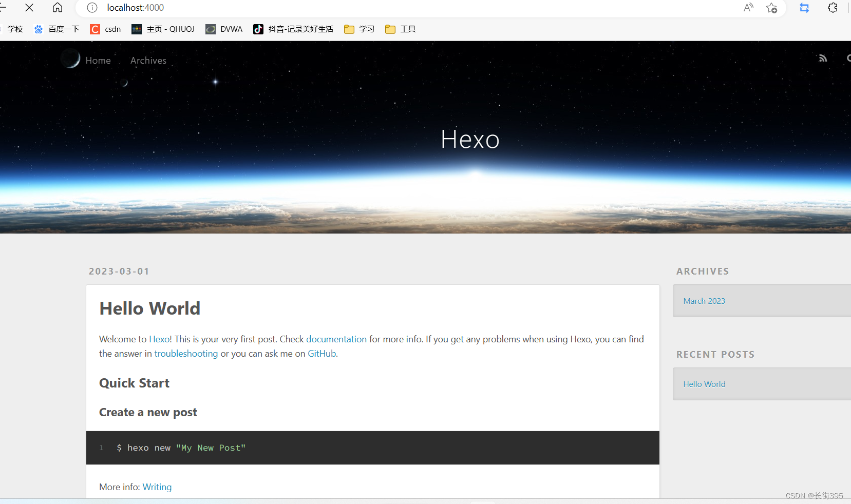Viewport: 851px width, 504px height.
Task: Open the browser extensions puzzle icon
Action: [x=833, y=8]
